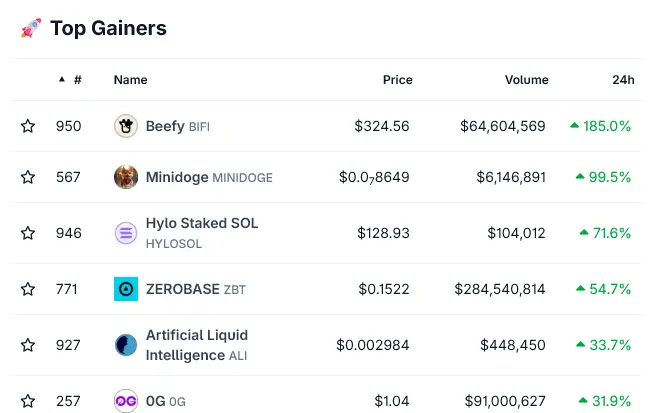Sort by the 24h change column
Image resolution: width=666 pixels, height=413 pixels.
tap(623, 80)
